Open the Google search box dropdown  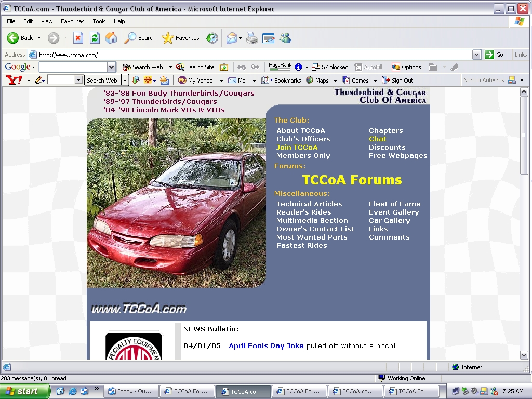111,67
